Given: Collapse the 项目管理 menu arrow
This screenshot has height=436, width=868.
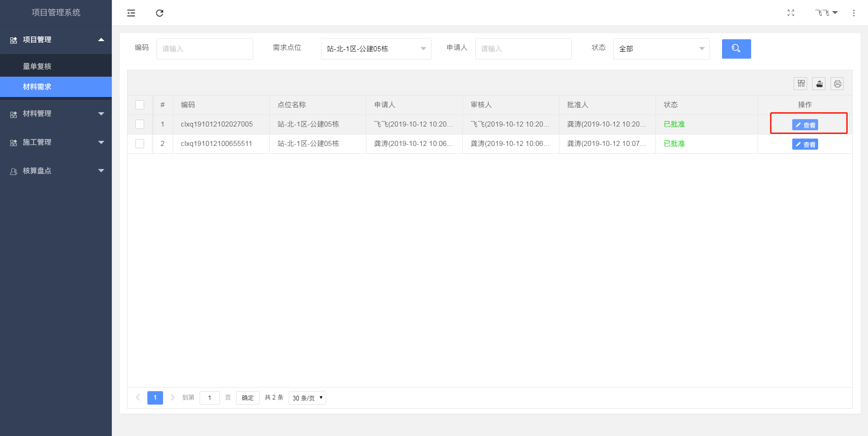Looking at the screenshot, I should pos(101,40).
